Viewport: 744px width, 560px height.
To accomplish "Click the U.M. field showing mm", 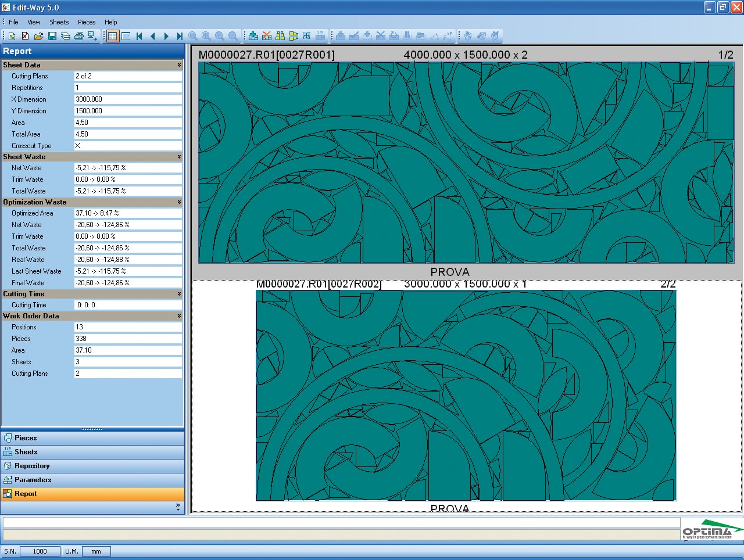I will click(96, 551).
